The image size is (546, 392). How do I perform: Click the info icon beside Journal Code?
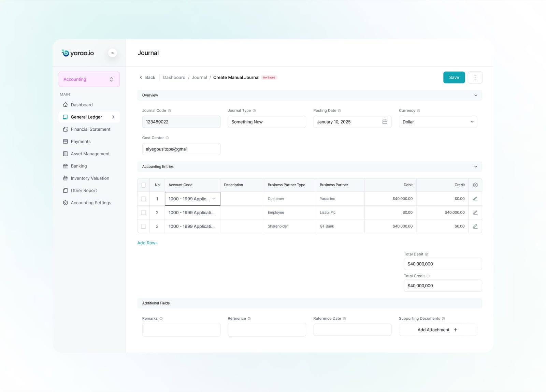click(169, 111)
